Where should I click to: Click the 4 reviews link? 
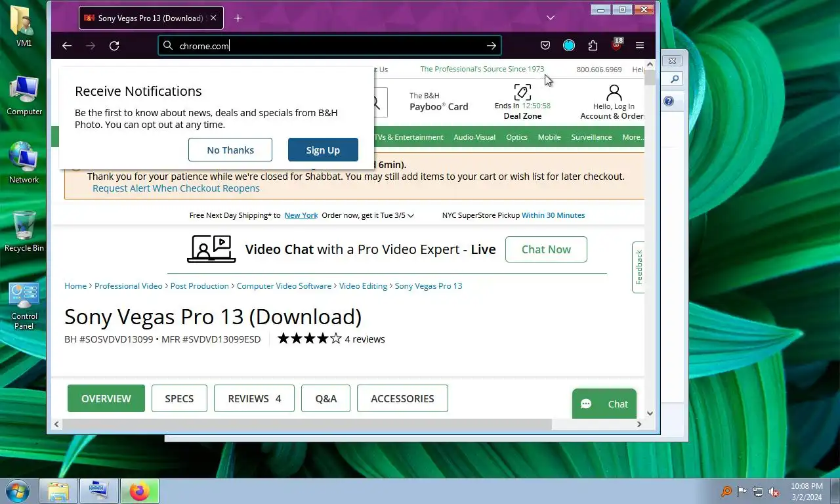click(365, 339)
